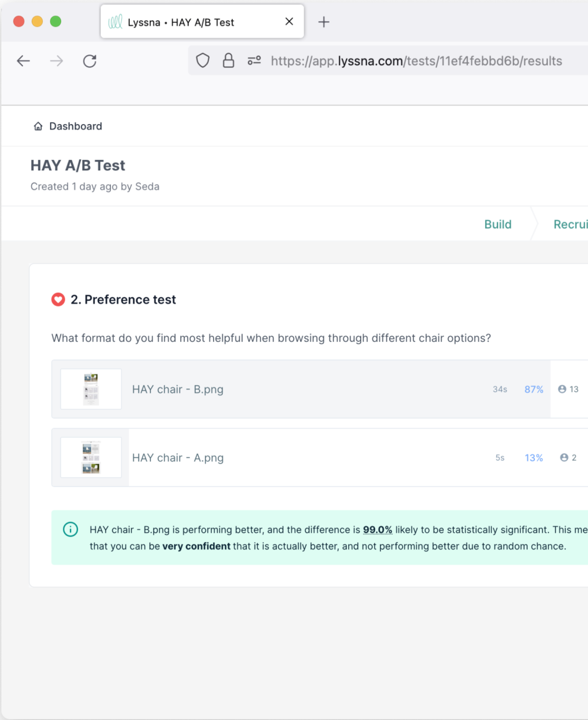Click the address bar URL
The width and height of the screenshot is (588, 720).
coord(416,61)
